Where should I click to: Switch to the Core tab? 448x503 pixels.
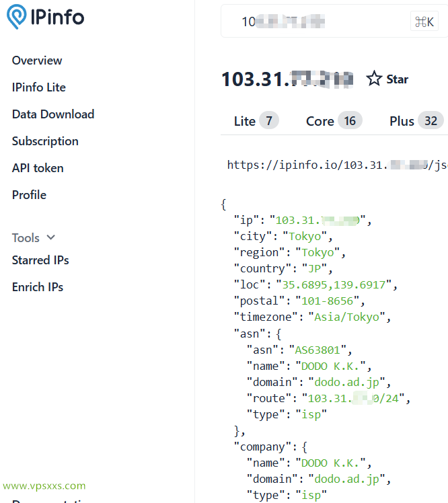[334, 121]
